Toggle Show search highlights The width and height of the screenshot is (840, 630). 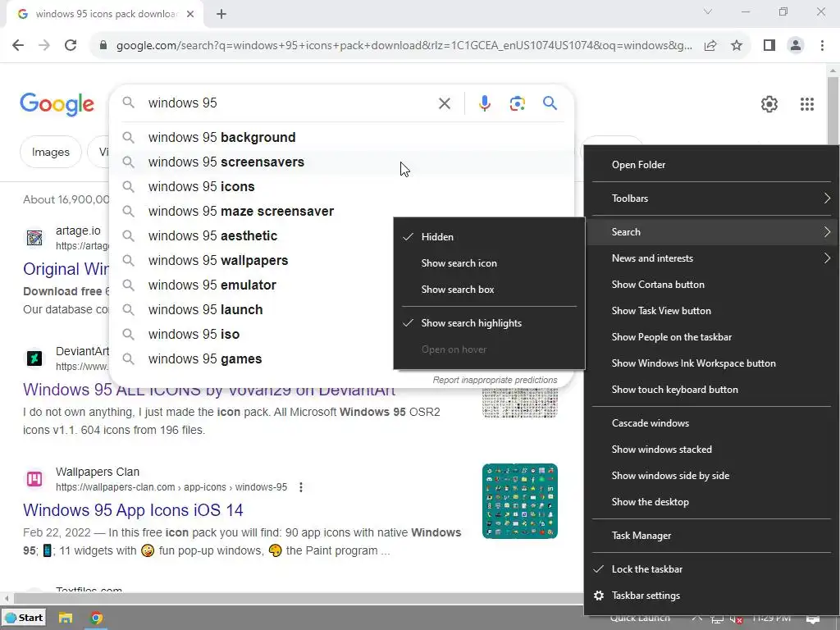click(x=489, y=323)
